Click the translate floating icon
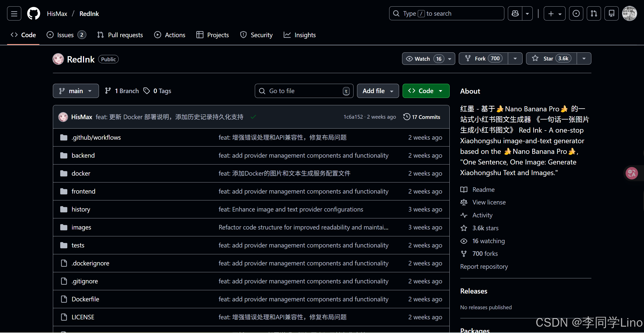 [x=632, y=173]
